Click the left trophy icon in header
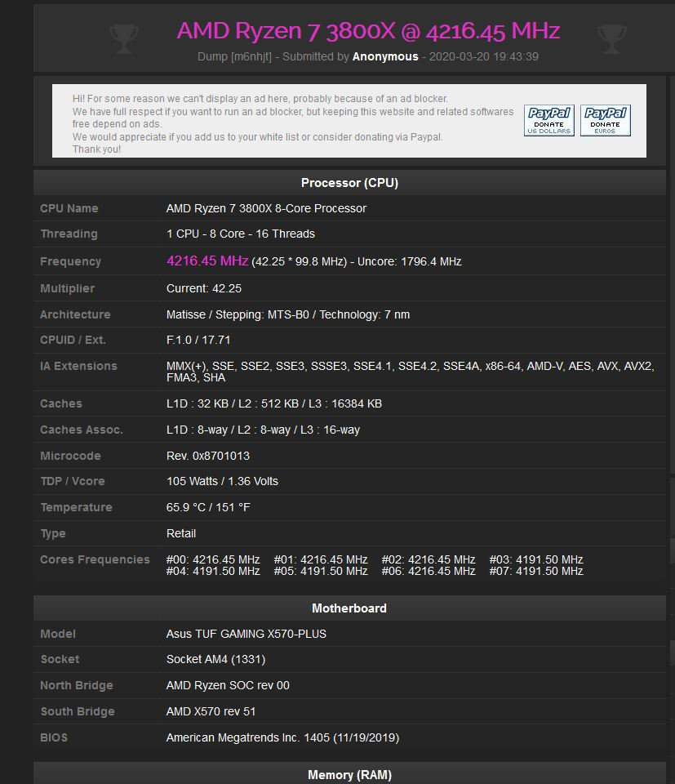The image size is (675, 784). coord(123,38)
